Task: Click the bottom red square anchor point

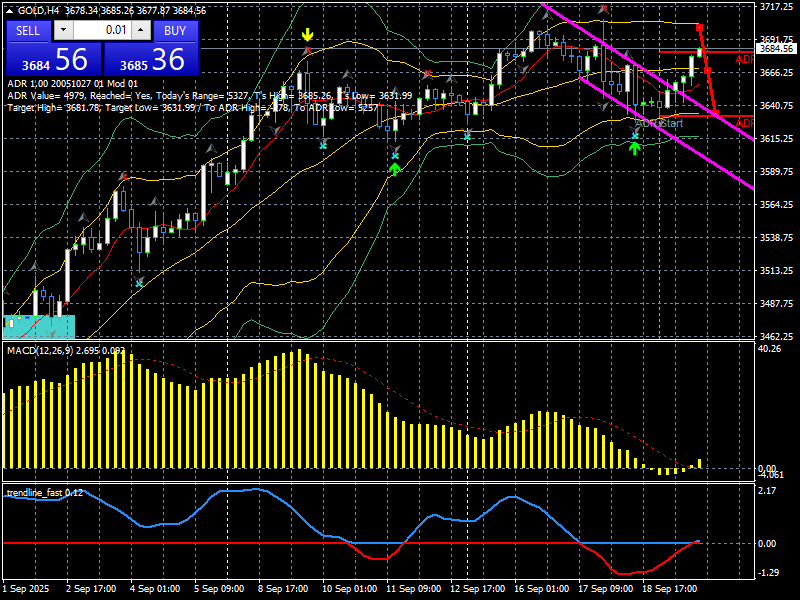Action: 716,113
